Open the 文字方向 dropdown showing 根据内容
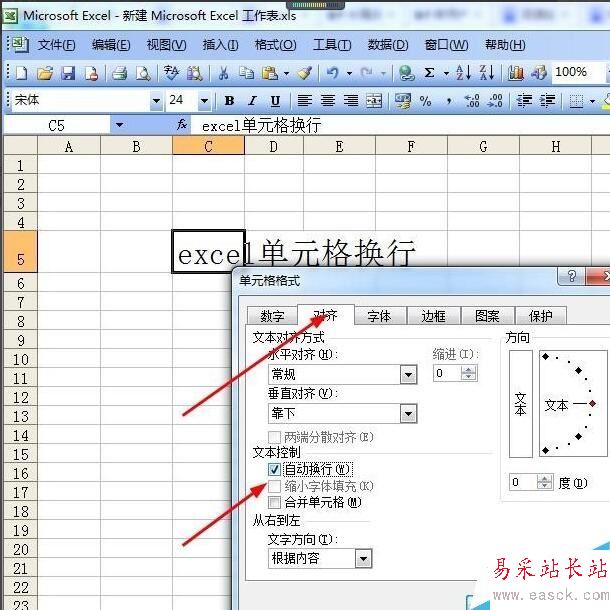The width and height of the screenshot is (610, 610). coord(363,559)
